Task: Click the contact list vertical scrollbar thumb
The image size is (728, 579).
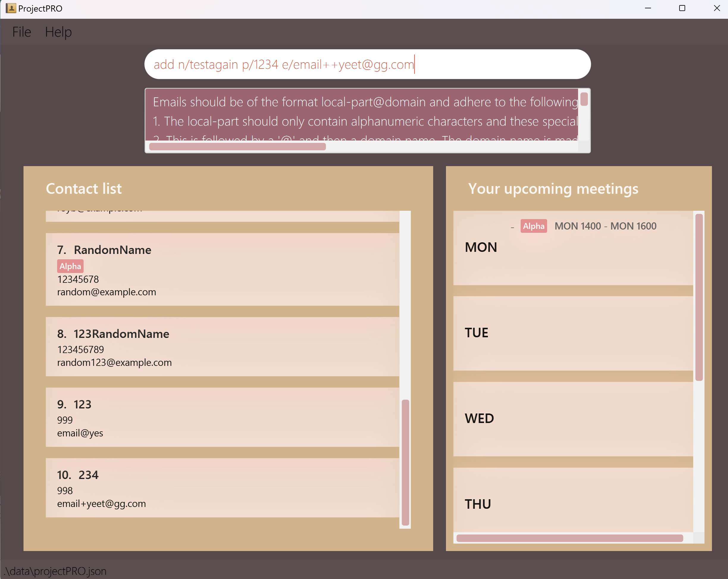Action: 405,462
